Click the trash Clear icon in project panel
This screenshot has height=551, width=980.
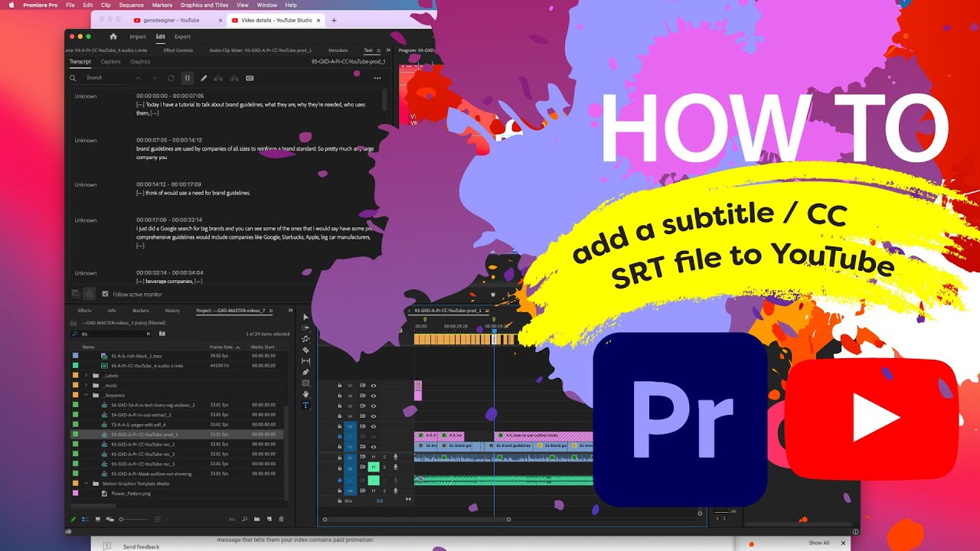(281, 519)
